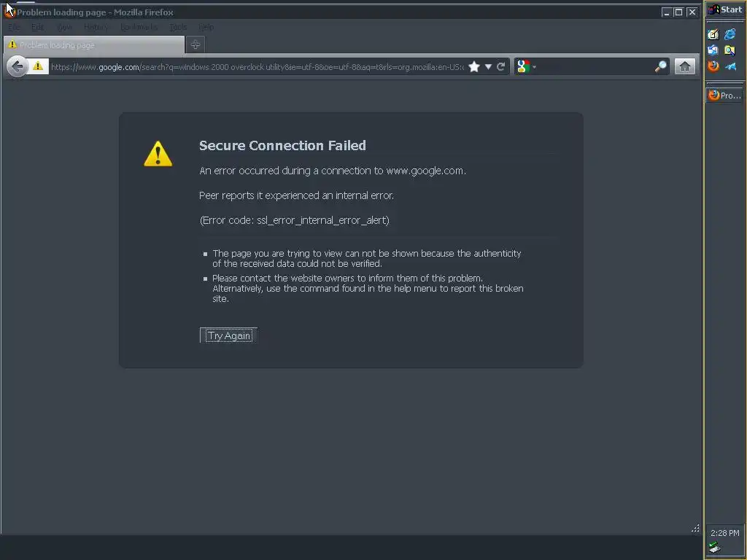
Task: Open the Start button
Action: (x=724, y=9)
